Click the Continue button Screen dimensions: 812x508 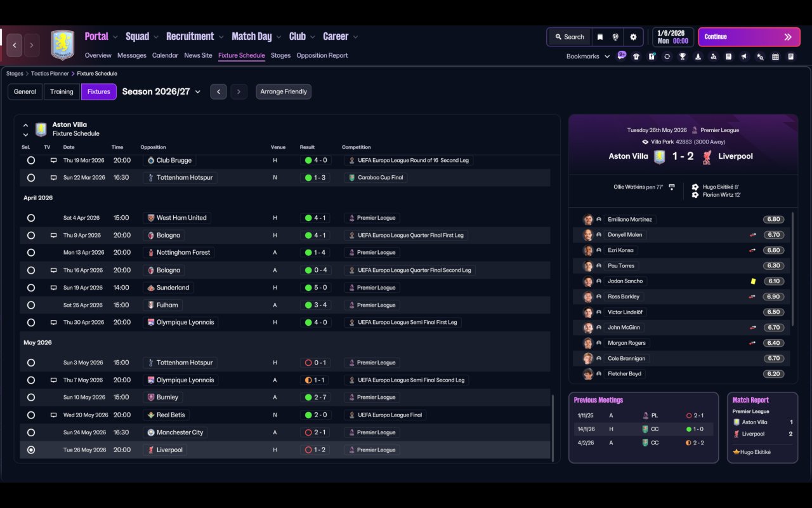[749, 37]
